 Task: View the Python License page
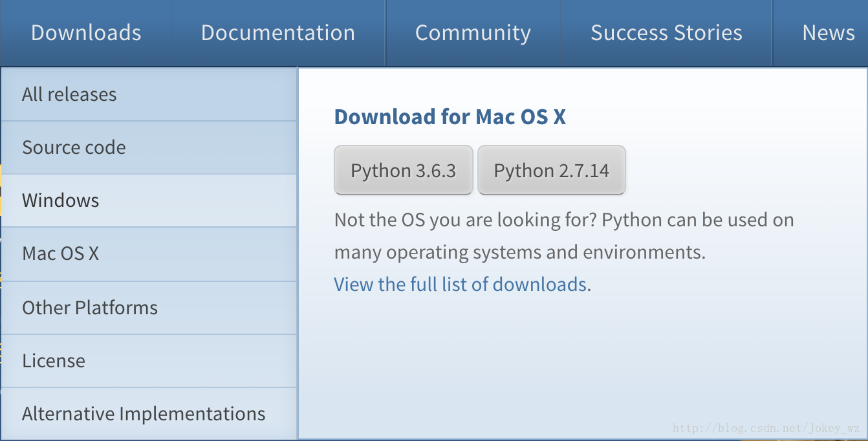[x=54, y=361]
